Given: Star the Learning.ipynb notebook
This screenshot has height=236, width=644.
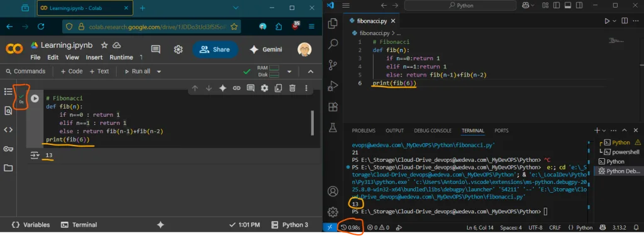Looking at the screenshot, I should pyautogui.click(x=104, y=45).
